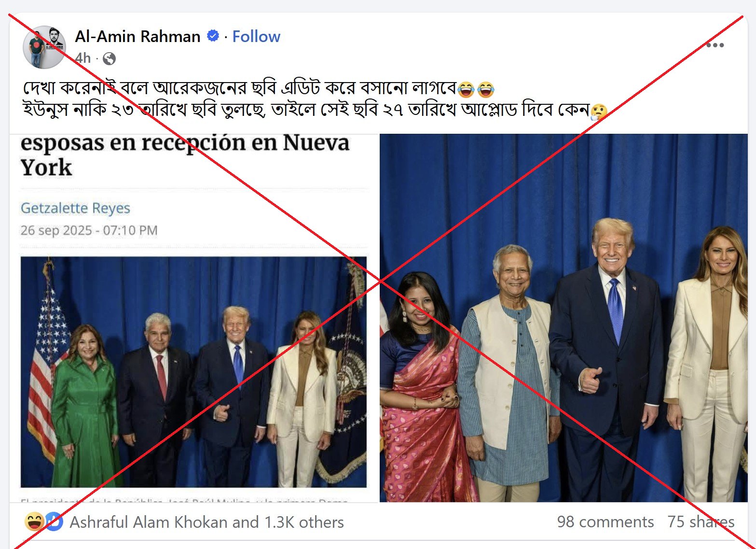Follow Al-Amin Rahman
Screen dimensions: 756x549
(x=256, y=36)
